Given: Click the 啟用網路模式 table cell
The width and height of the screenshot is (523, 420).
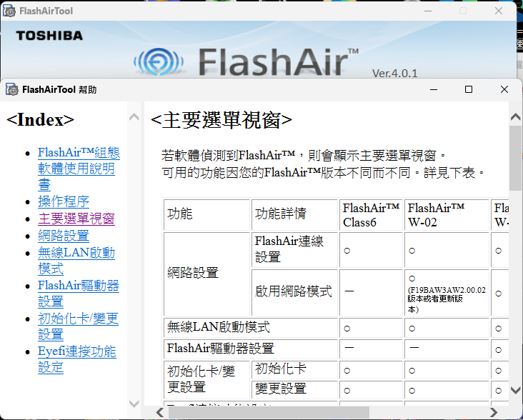Looking at the screenshot, I should [294, 292].
